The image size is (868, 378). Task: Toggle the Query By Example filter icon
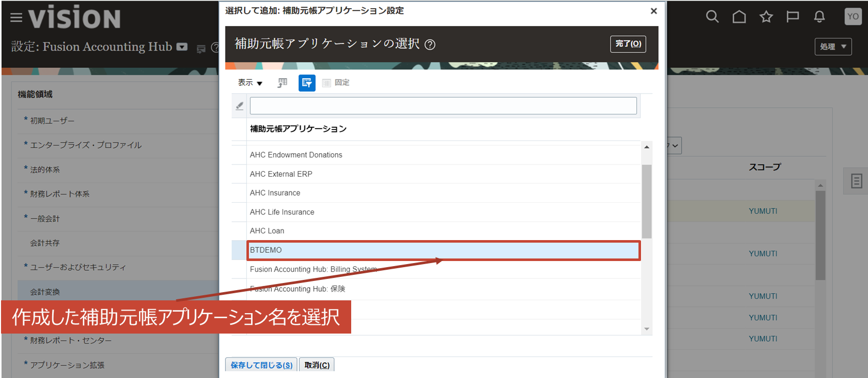(307, 83)
